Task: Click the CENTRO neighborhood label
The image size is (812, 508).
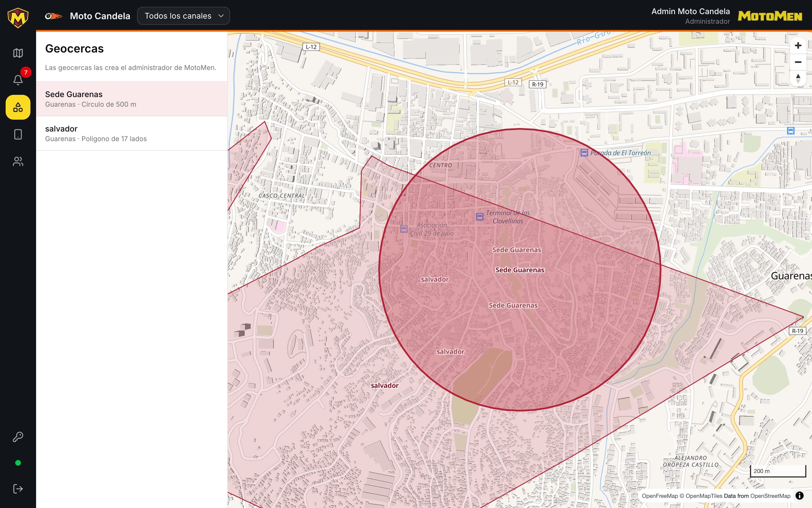Action: pyautogui.click(x=441, y=165)
